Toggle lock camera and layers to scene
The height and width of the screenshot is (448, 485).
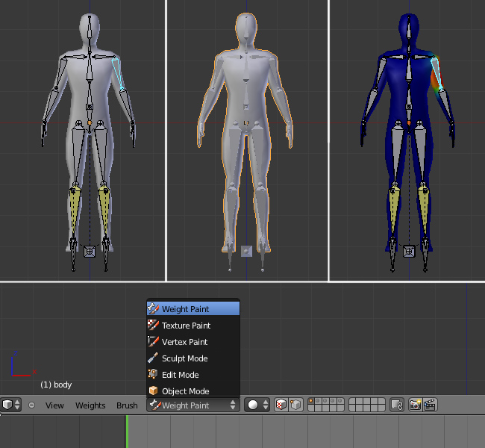[x=397, y=405]
